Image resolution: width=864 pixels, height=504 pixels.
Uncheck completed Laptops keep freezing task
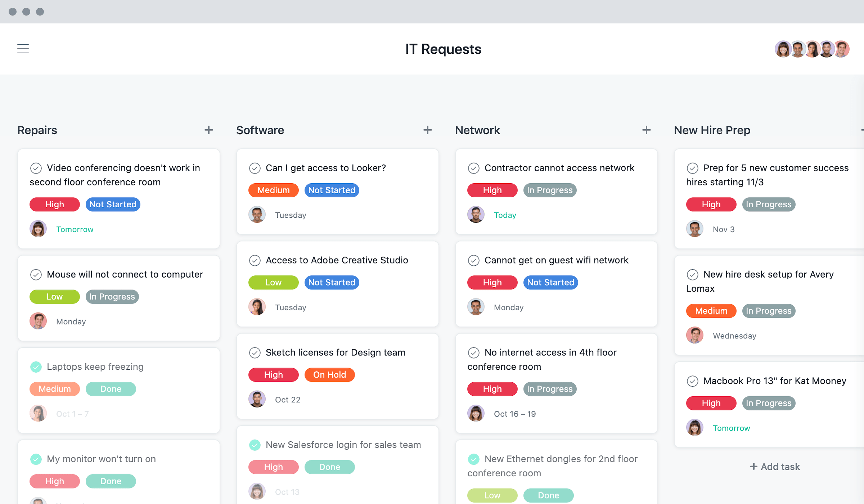point(36,367)
